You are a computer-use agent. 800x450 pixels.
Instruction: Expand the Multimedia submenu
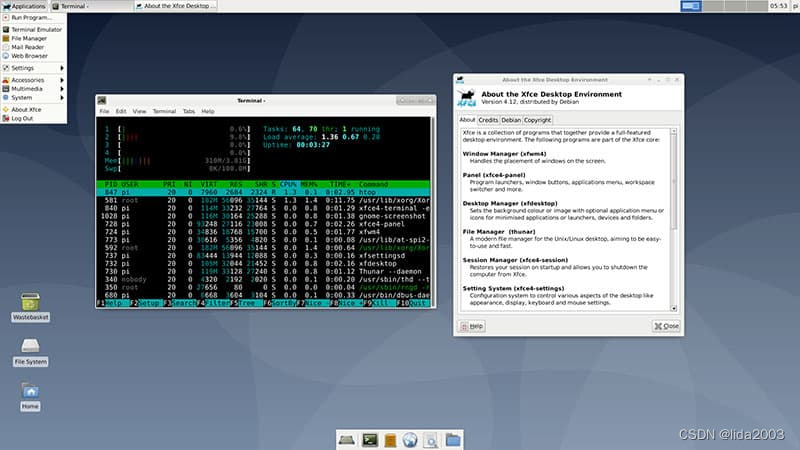[33, 89]
